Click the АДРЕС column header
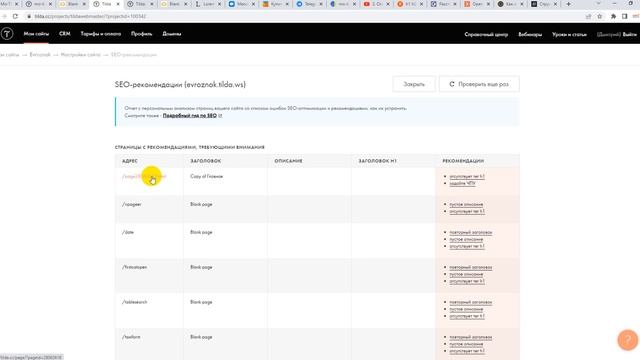The image size is (640, 360). click(130, 161)
